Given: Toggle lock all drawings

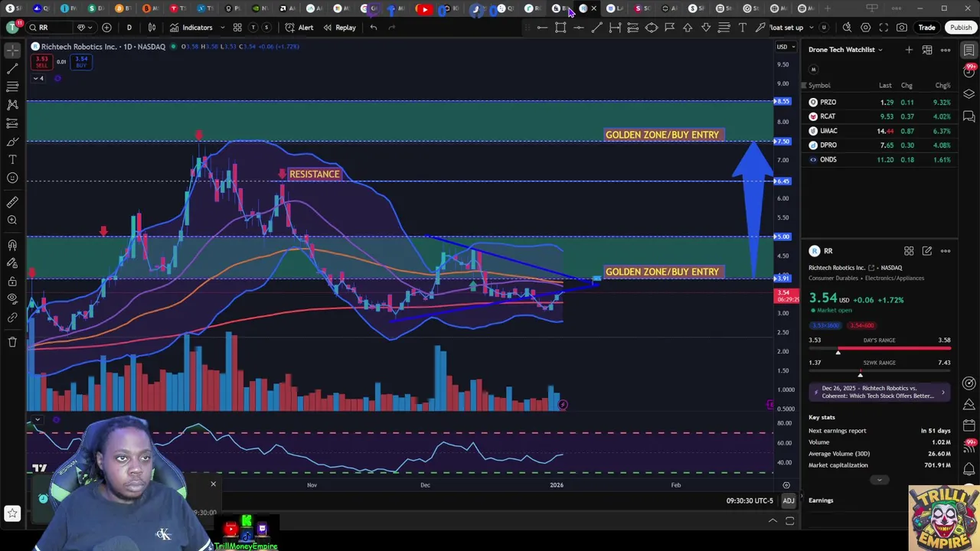Looking at the screenshot, I should (12, 281).
